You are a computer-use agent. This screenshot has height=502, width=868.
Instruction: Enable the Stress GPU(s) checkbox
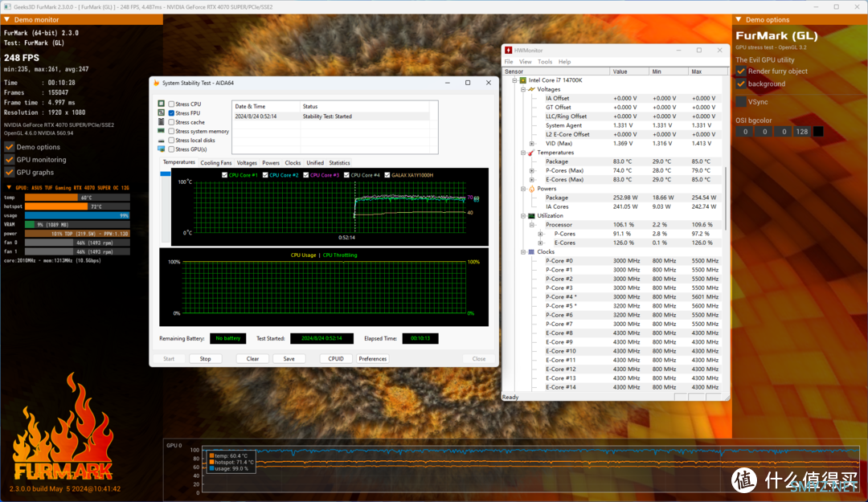pyautogui.click(x=172, y=149)
